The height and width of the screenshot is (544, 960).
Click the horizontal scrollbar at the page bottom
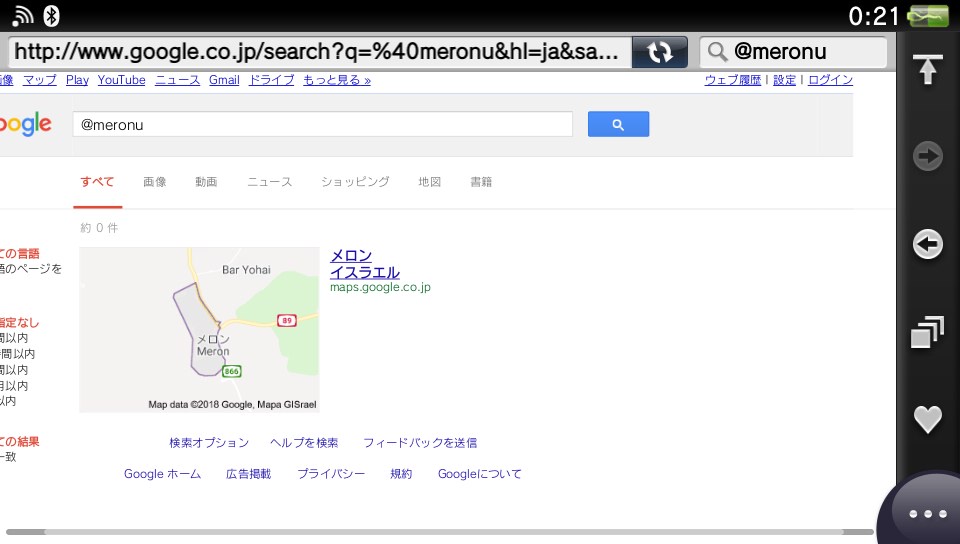click(x=440, y=532)
